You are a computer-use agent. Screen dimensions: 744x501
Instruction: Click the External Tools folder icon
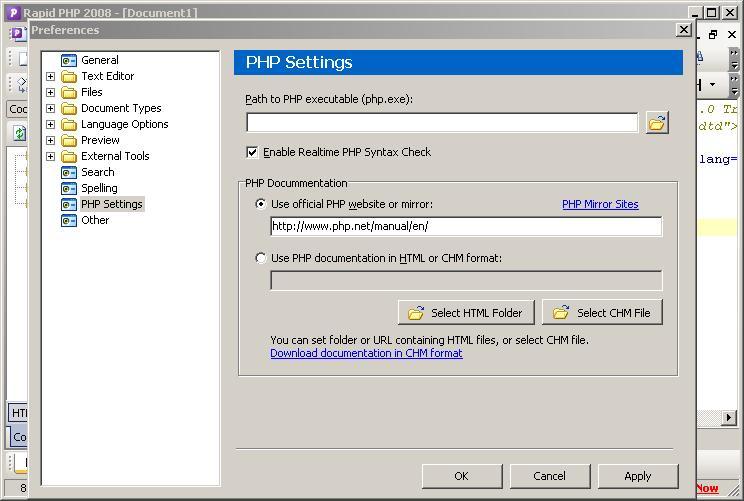coord(69,157)
